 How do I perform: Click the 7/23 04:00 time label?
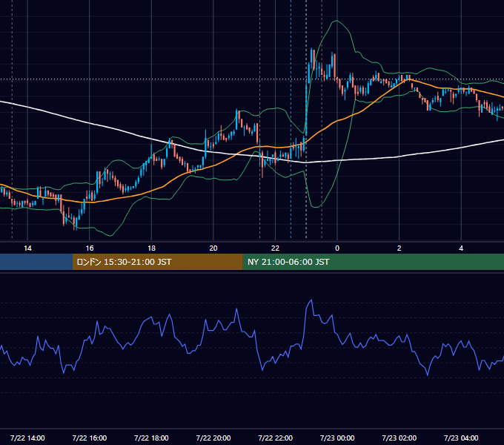pos(461,438)
